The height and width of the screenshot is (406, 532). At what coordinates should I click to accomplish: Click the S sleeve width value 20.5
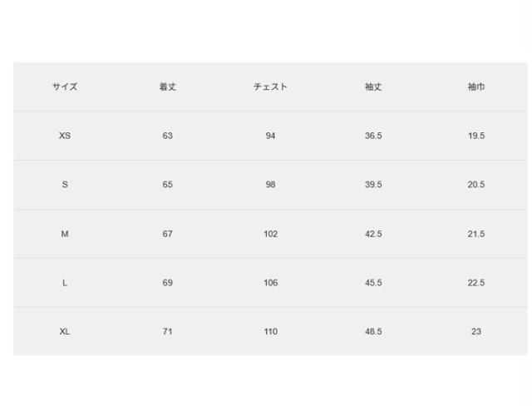click(x=476, y=185)
